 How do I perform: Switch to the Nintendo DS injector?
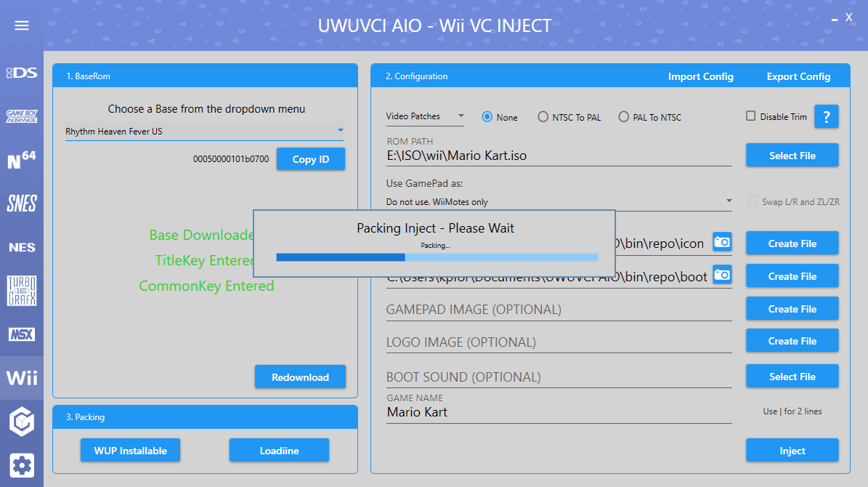[22, 73]
